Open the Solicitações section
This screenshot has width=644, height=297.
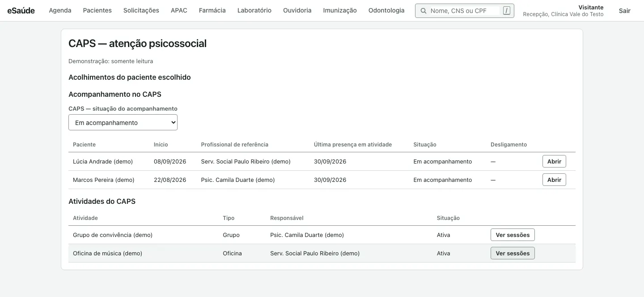point(141,10)
